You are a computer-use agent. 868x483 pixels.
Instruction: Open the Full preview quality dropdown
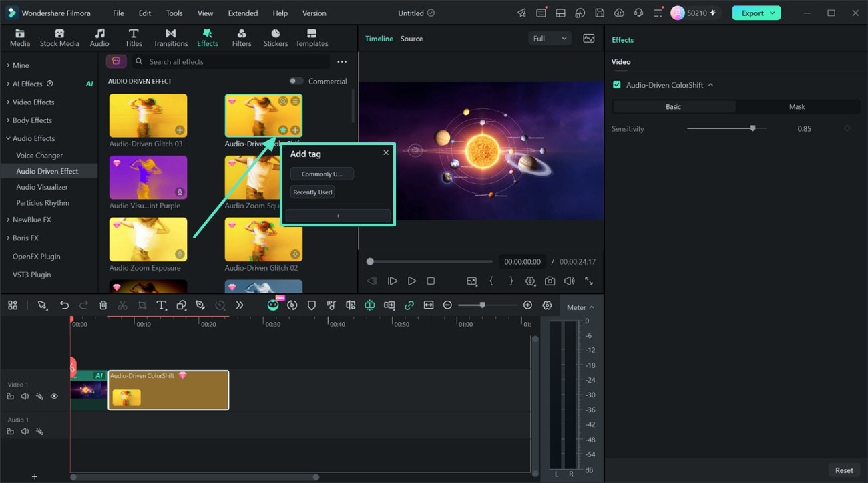[x=550, y=39]
